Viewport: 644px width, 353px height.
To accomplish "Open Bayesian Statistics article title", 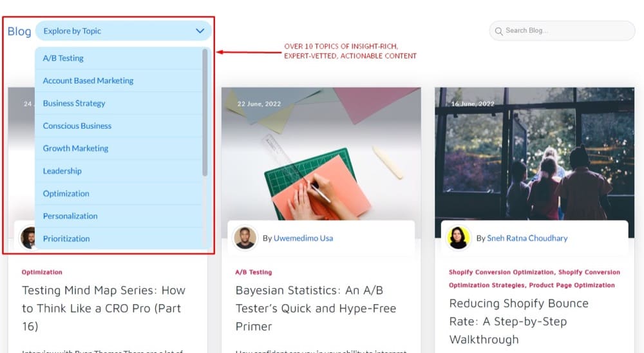I will 316,308.
